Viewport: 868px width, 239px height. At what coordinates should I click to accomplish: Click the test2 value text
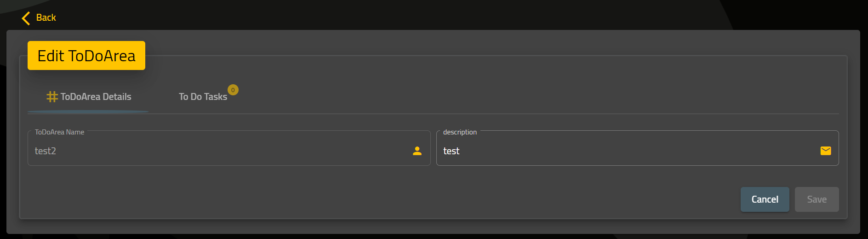tap(46, 151)
